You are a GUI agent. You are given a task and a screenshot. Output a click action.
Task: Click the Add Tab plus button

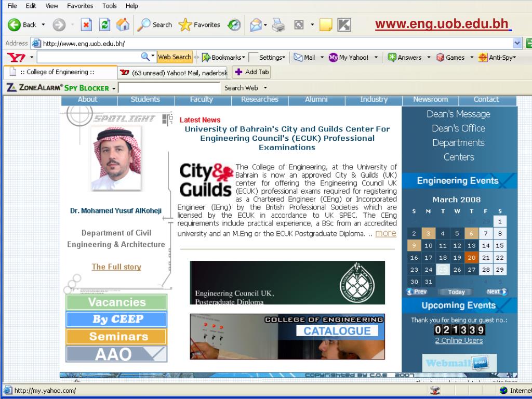[251, 72]
